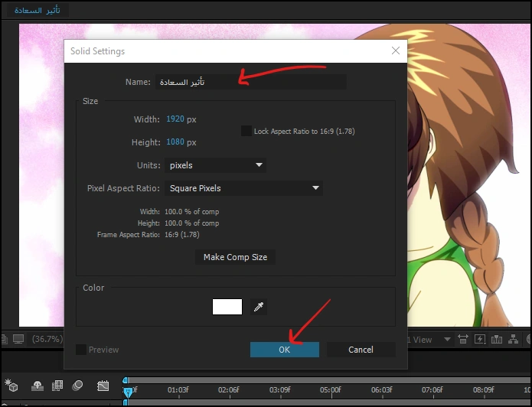Click the 03:09f mark on time ruler
The height and width of the screenshot is (407, 532).
point(280,390)
